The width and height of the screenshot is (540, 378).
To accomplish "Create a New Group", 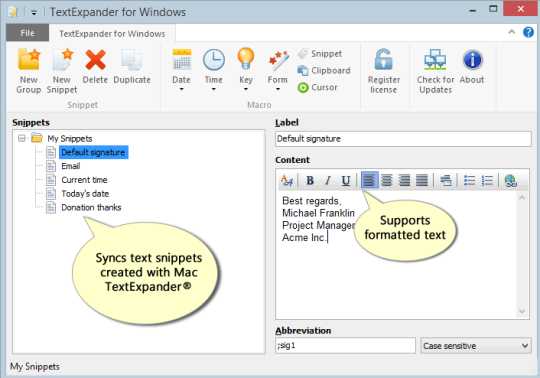I will click(29, 71).
